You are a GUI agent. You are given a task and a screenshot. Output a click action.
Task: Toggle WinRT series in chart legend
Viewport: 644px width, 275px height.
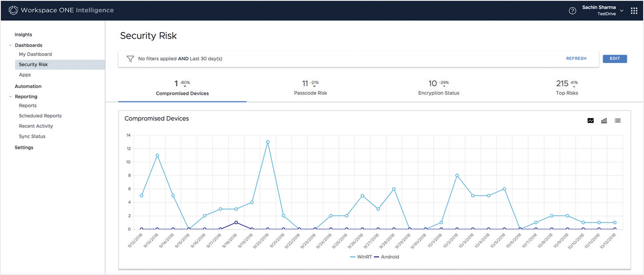(x=361, y=257)
